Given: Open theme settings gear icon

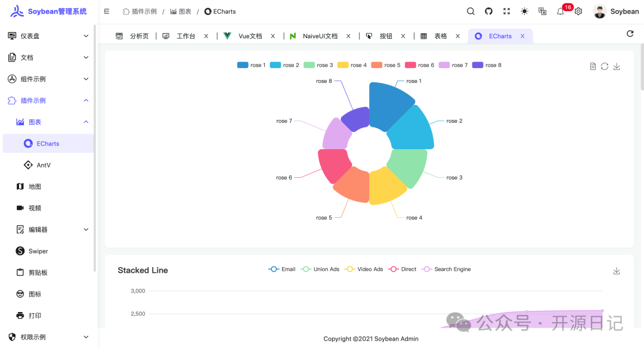Looking at the screenshot, I should [578, 11].
